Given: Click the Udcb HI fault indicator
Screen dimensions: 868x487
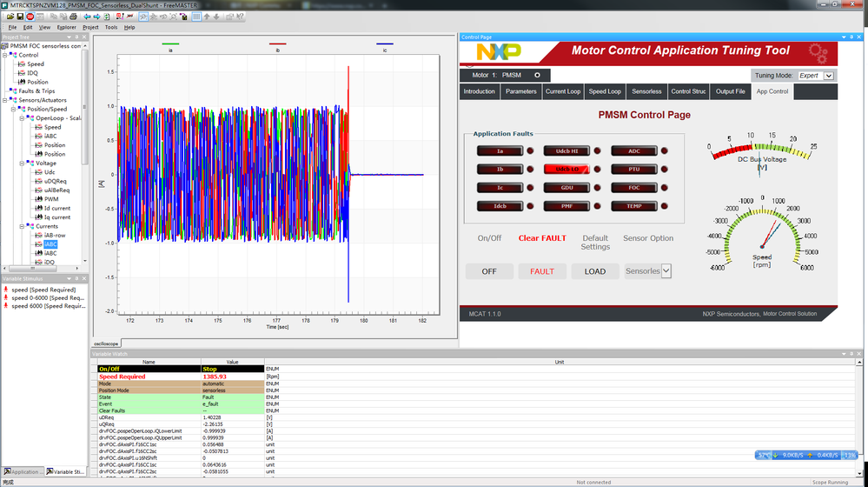Looking at the screenshot, I should [x=567, y=150].
